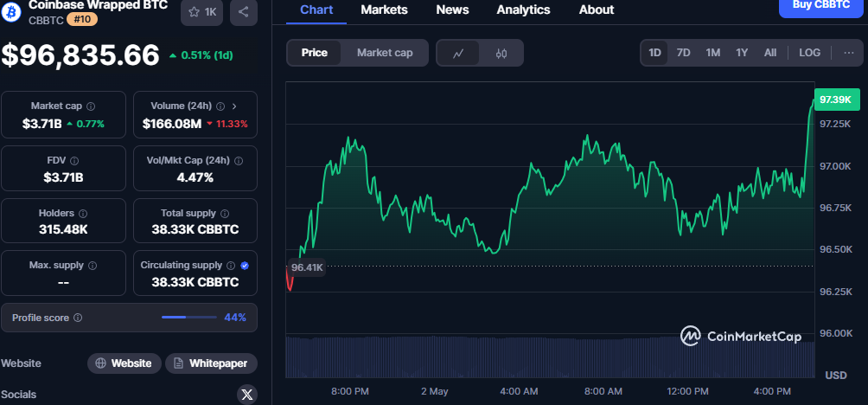Click the 96.41K opening price label
The width and height of the screenshot is (868, 405).
click(307, 267)
